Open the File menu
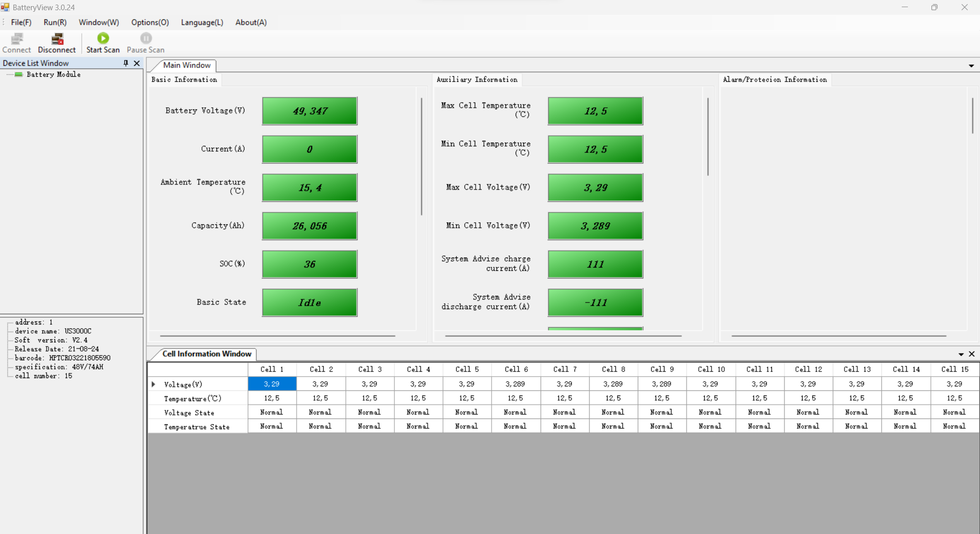Image resolution: width=980 pixels, height=534 pixels. (21, 22)
